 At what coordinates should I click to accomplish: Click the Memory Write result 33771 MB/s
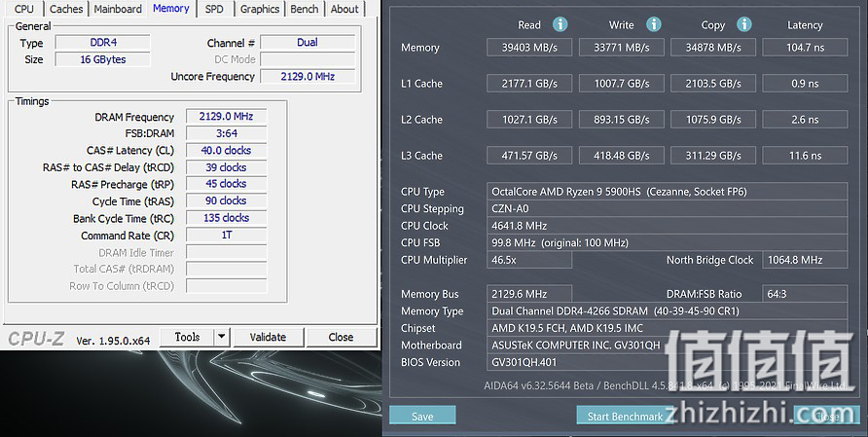pyautogui.click(x=622, y=47)
